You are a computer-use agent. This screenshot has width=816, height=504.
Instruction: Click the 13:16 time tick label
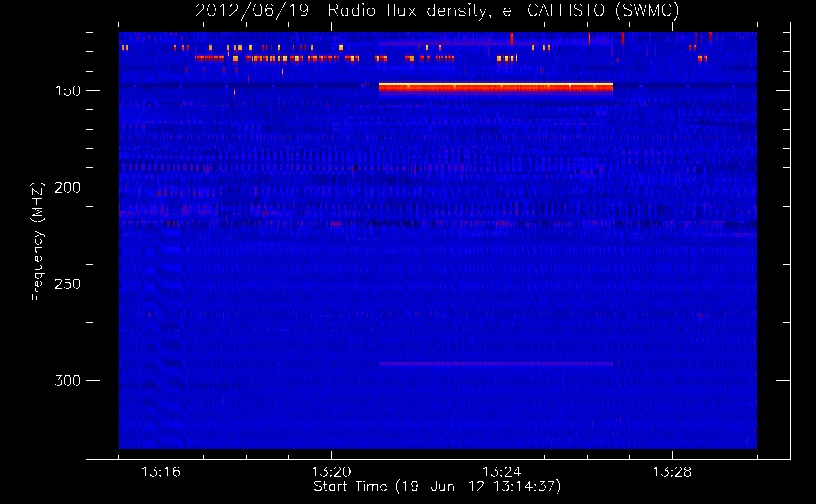(x=161, y=472)
